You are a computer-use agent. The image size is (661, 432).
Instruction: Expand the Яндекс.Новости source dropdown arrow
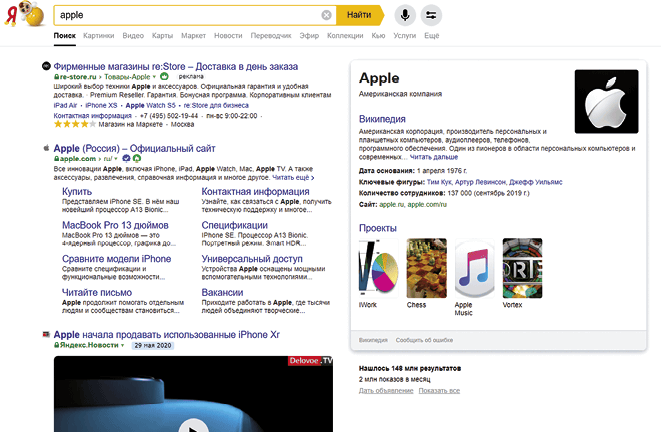[123, 345]
